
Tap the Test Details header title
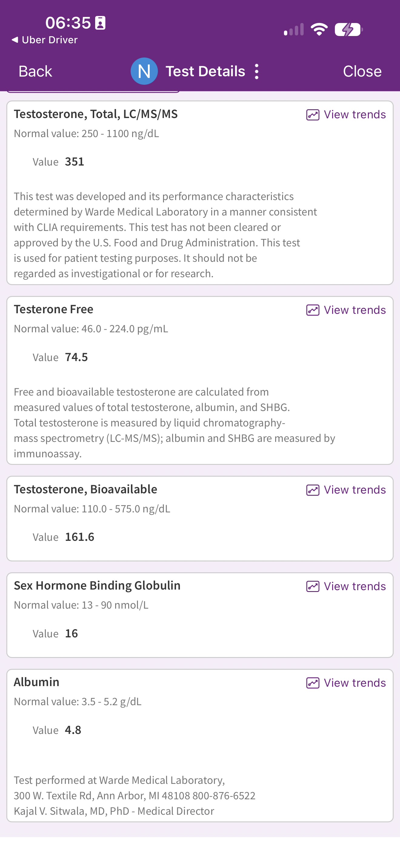205,71
